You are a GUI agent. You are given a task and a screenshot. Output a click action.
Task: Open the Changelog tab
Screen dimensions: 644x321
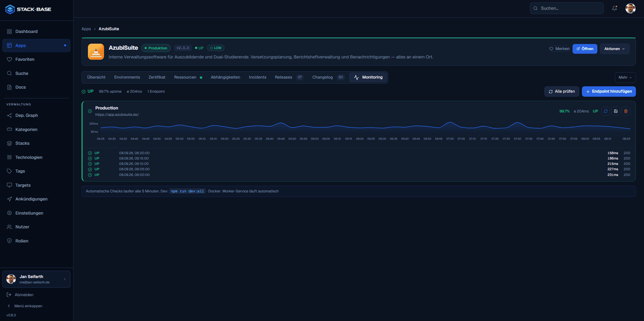pyautogui.click(x=328, y=77)
